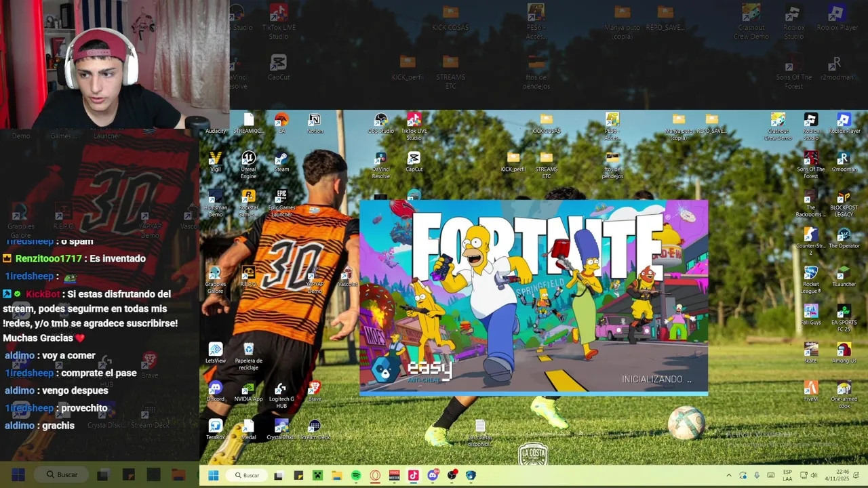The width and height of the screenshot is (868, 488).
Task: Switch to Opera browser on taskbar
Action: pos(375,476)
